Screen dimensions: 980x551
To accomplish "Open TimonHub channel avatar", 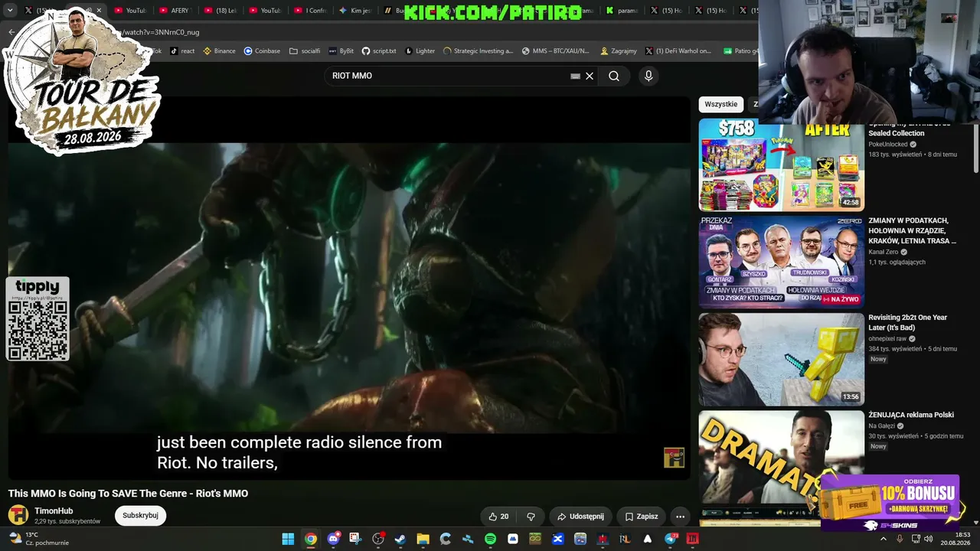I will (x=18, y=515).
